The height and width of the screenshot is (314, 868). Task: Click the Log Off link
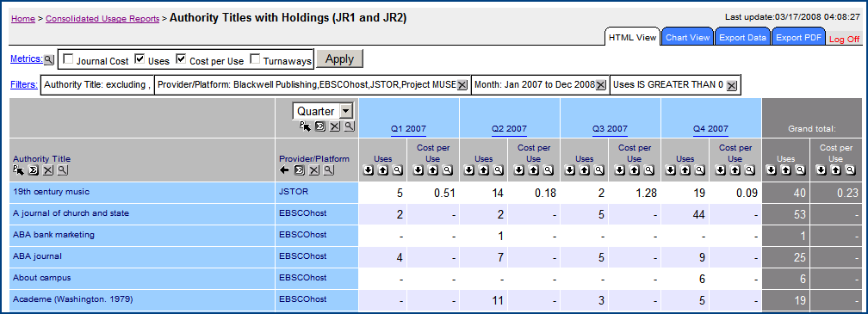[845, 40]
